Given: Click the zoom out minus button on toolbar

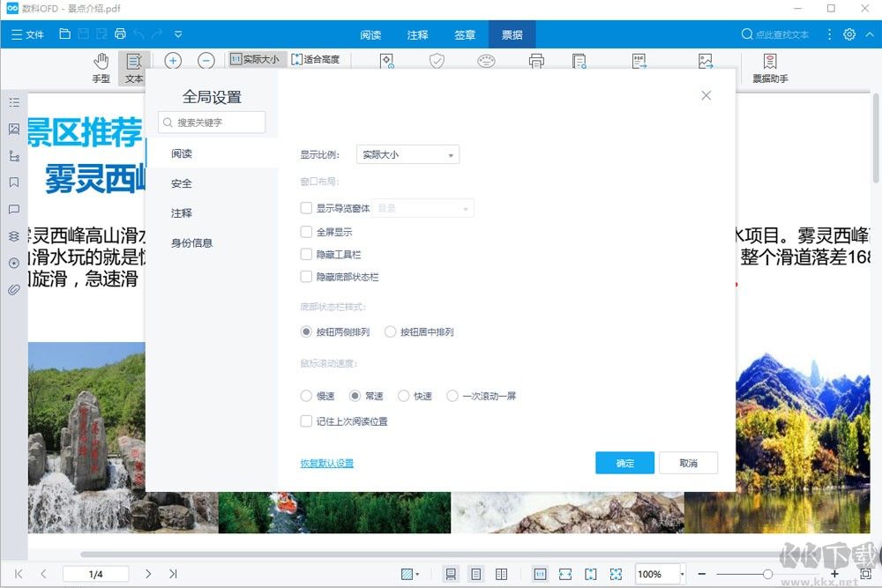Looking at the screenshot, I should [x=206, y=61].
